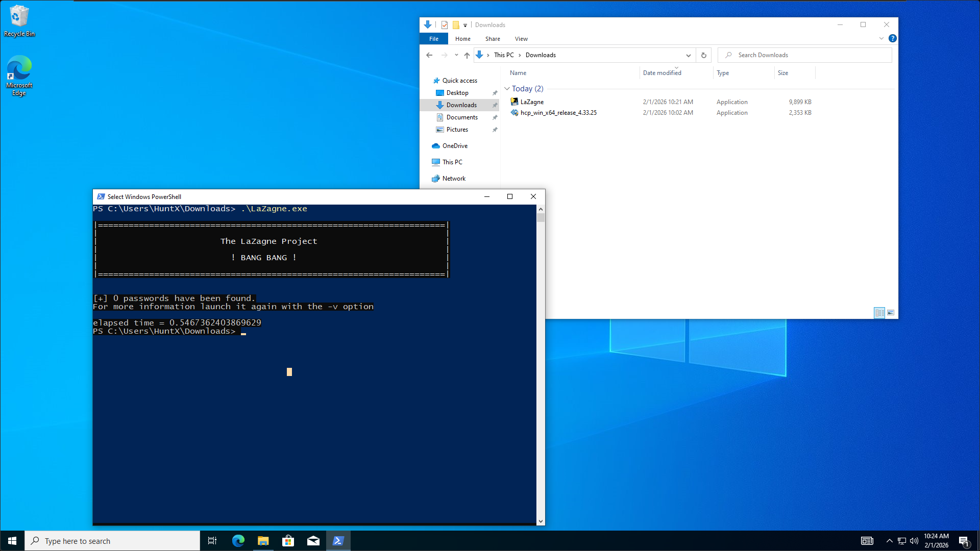Click the PowerShell scrollbar thumb
Viewport: 980px width, 551px height.
[541, 218]
